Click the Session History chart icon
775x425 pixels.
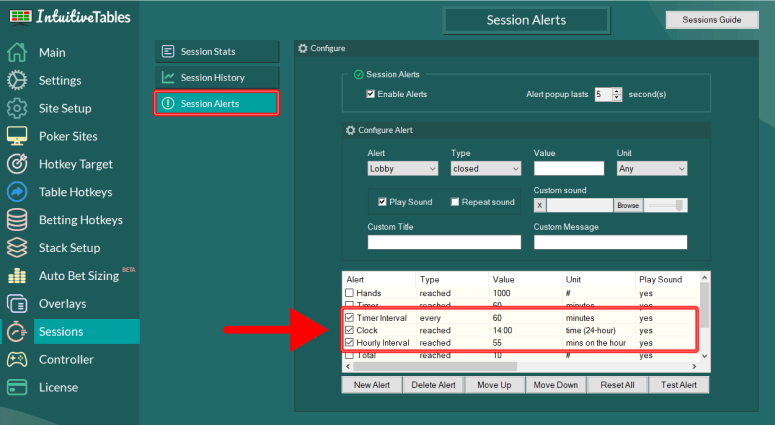(168, 78)
